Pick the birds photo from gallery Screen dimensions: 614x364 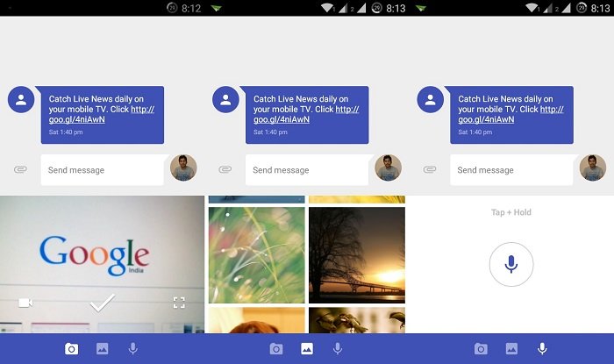point(357,320)
